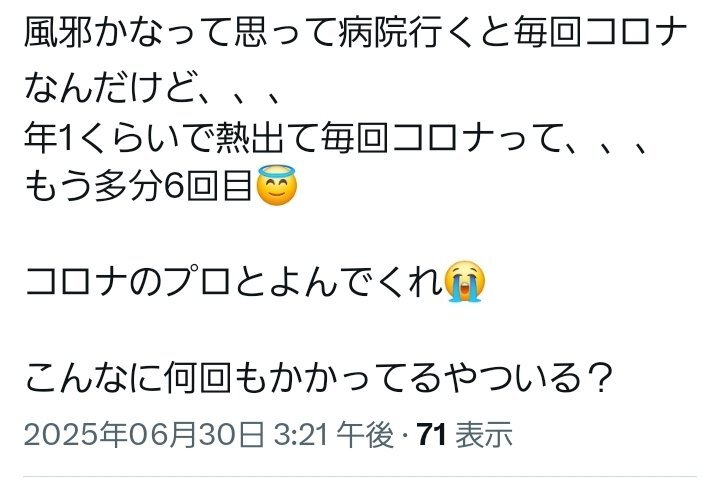The image size is (720, 483).
Task: Click the line コロナのプロとよんでくれ
Action: click(234, 281)
